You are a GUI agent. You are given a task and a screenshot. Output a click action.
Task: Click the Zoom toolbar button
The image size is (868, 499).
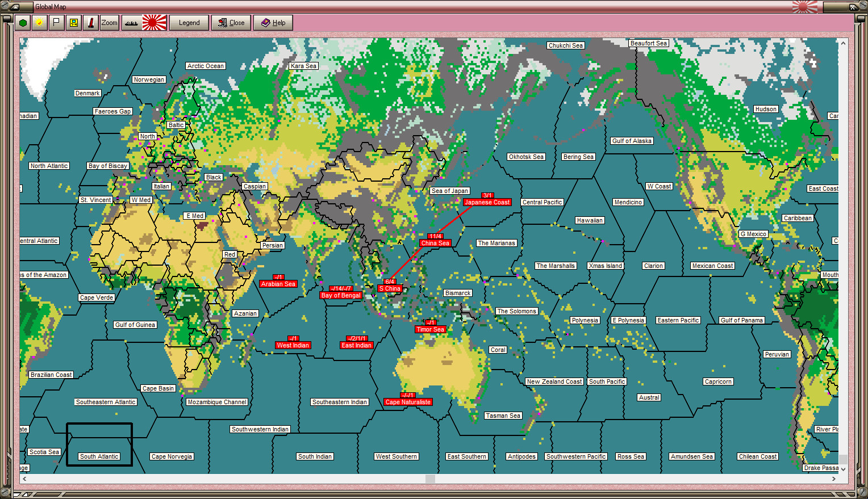[x=110, y=23]
